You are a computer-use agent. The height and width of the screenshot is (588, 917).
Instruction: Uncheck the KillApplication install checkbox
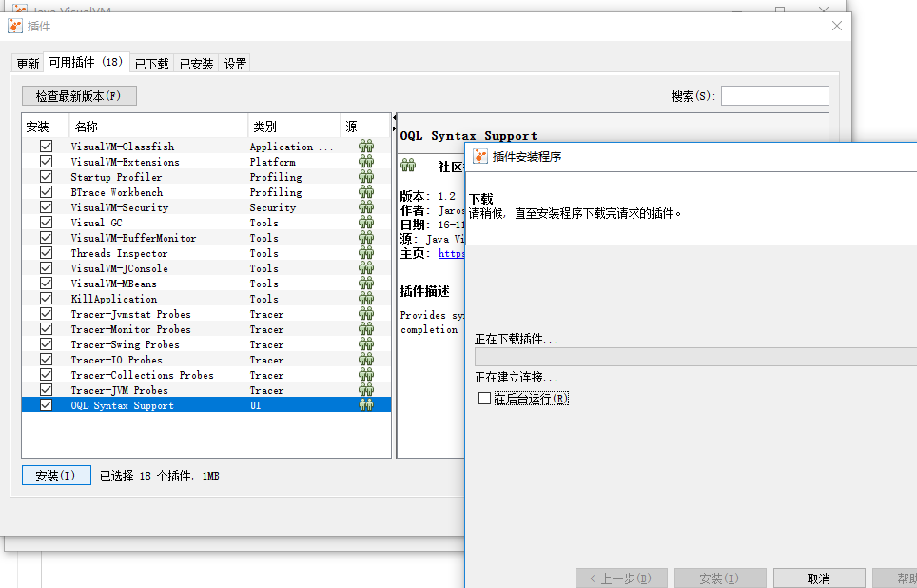pos(47,299)
